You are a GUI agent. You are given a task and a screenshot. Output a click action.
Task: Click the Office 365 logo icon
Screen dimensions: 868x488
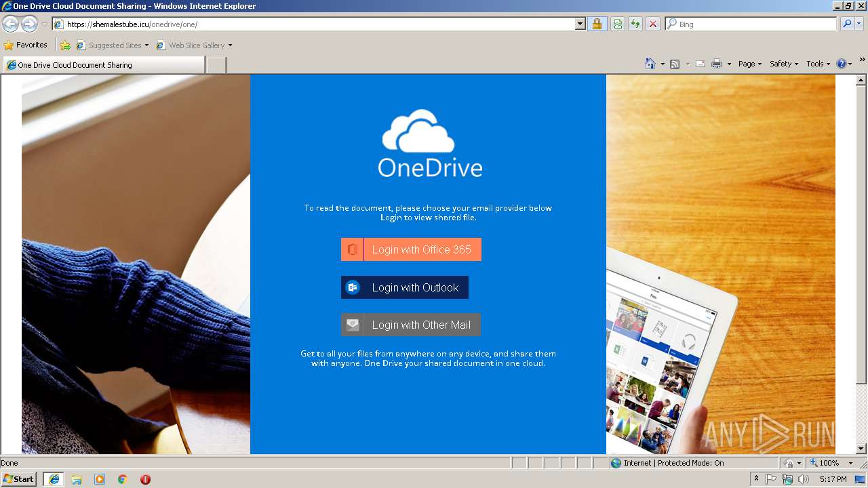tap(353, 249)
